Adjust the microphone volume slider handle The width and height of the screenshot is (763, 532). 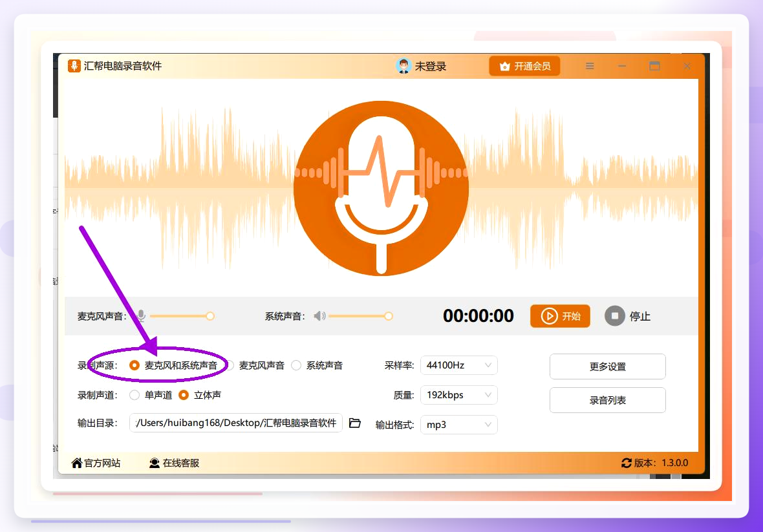pos(210,316)
